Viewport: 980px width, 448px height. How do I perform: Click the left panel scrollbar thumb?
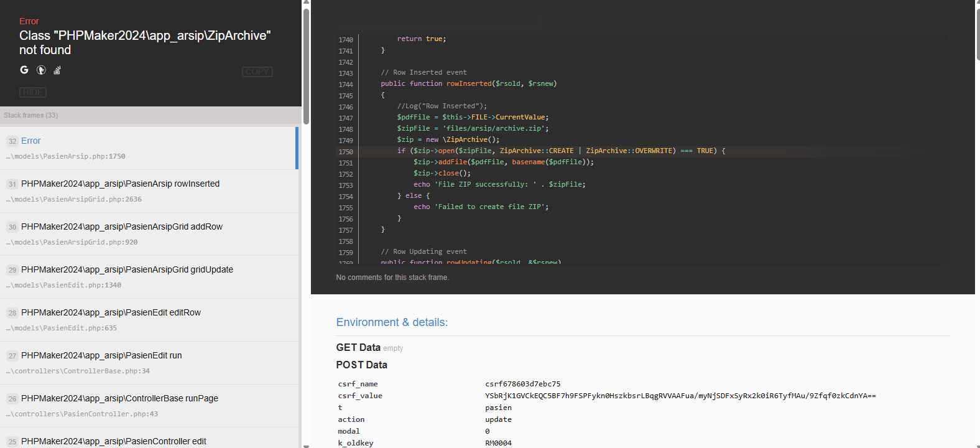(306, 65)
